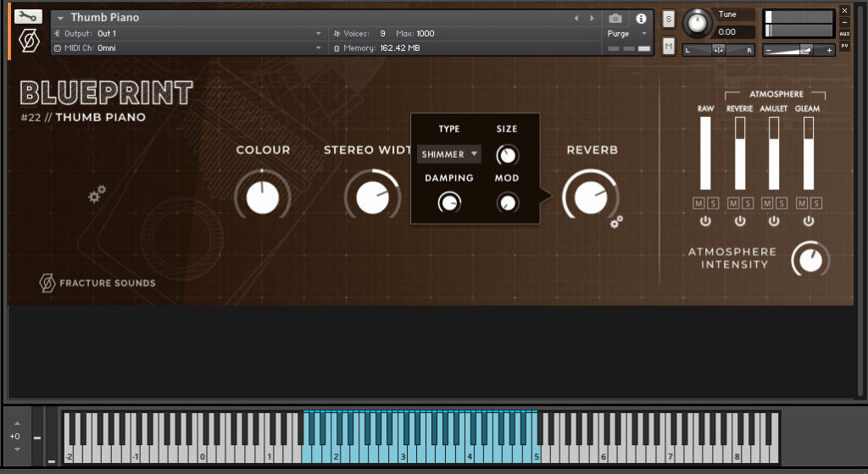The image size is (868, 474).
Task: Click the L/R pan slider
Action: tap(719, 50)
